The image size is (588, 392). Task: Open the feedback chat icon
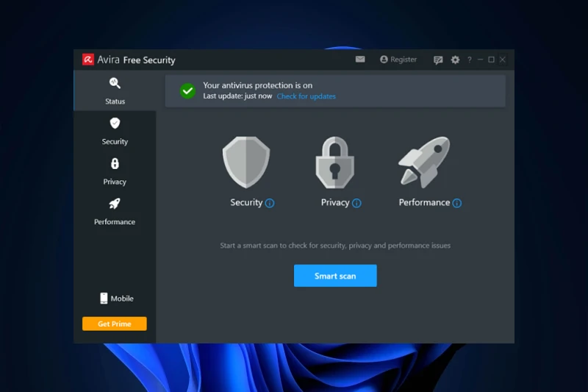click(438, 60)
